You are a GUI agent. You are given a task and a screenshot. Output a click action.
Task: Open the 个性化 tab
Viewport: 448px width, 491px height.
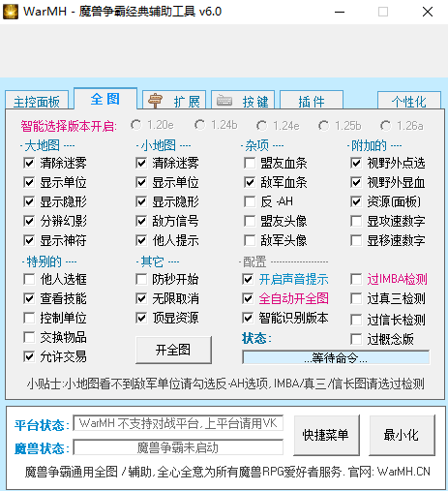[x=409, y=101]
